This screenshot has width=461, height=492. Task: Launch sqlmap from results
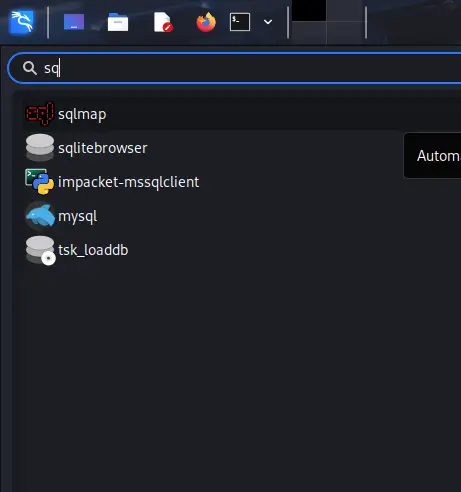pos(241,114)
